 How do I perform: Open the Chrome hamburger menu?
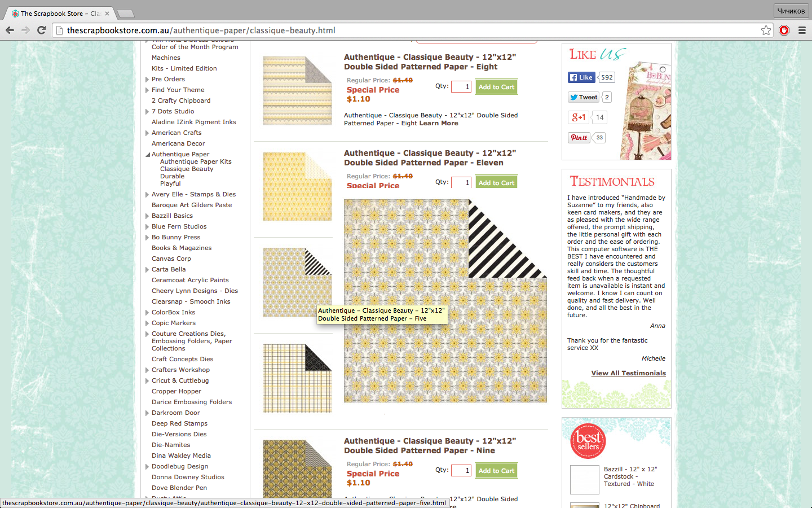pos(802,30)
